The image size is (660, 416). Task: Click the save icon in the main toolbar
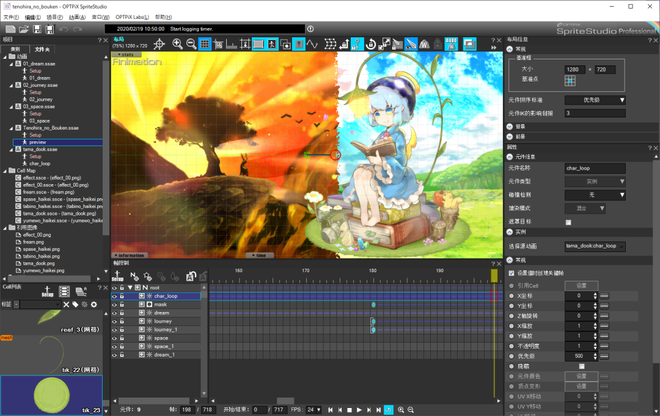tap(37, 29)
